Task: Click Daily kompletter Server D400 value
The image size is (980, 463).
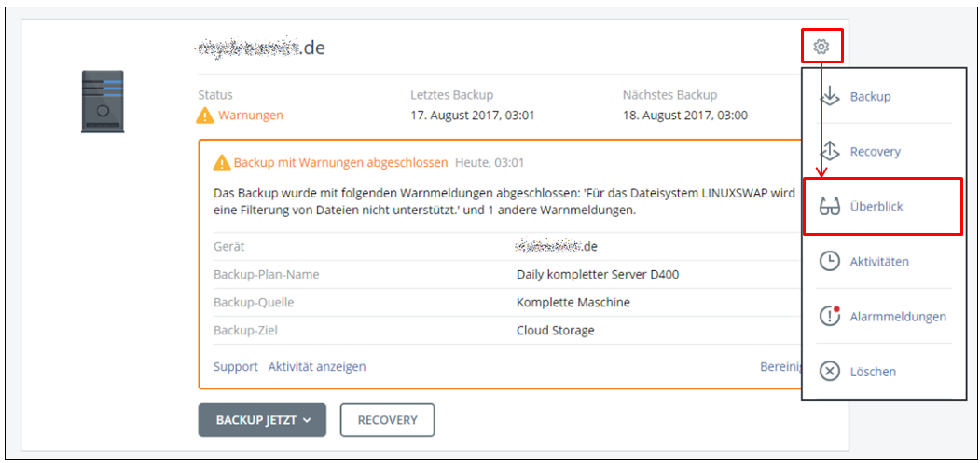Action: [x=598, y=274]
